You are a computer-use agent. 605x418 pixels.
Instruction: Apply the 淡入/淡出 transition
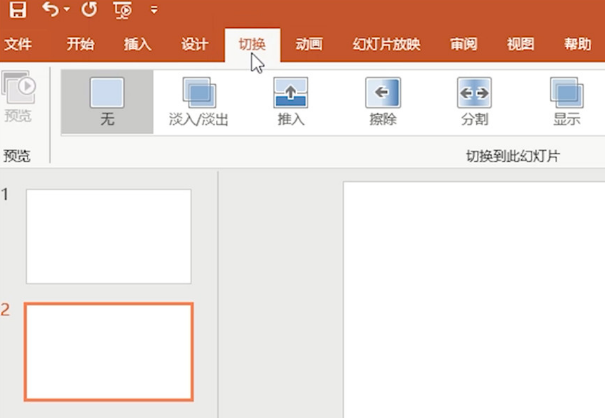(199, 102)
